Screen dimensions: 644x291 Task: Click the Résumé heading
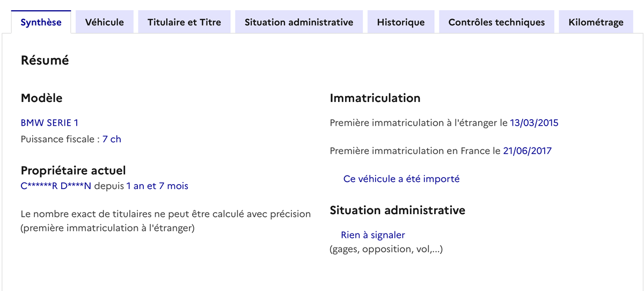(45, 61)
